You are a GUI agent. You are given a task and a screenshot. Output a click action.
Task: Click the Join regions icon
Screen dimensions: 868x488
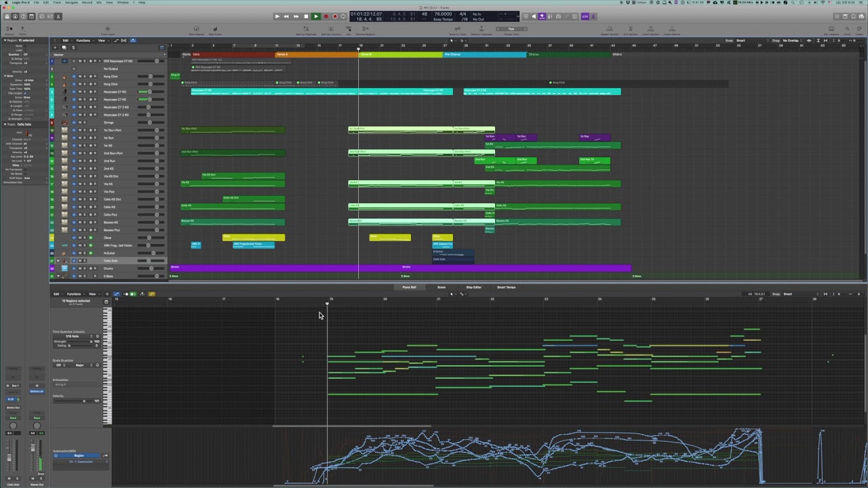click(349, 30)
